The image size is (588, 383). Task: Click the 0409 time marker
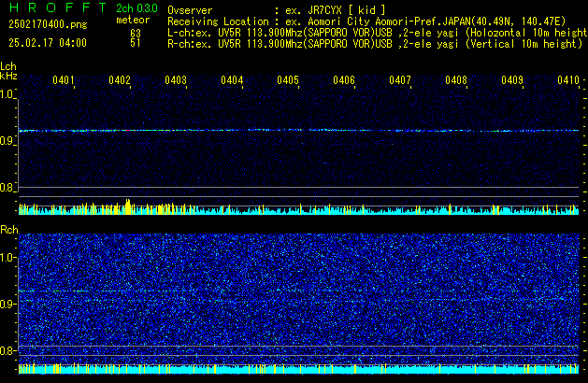click(x=512, y=80)
